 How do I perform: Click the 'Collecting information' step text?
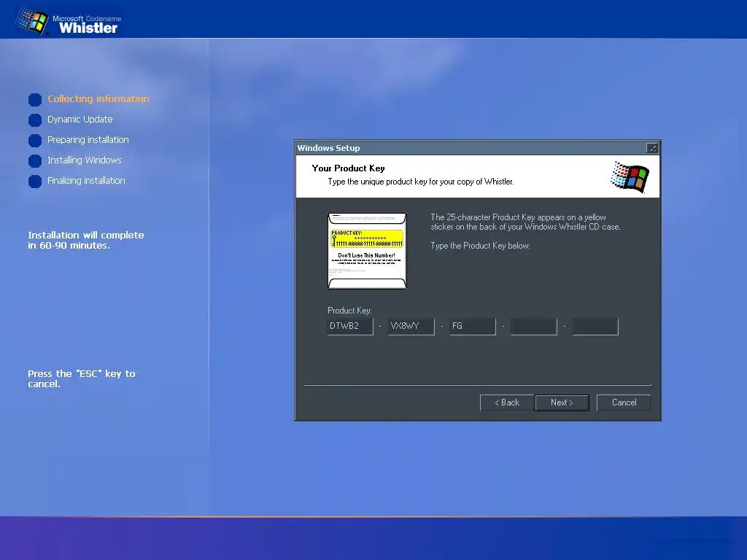(98, 99)
